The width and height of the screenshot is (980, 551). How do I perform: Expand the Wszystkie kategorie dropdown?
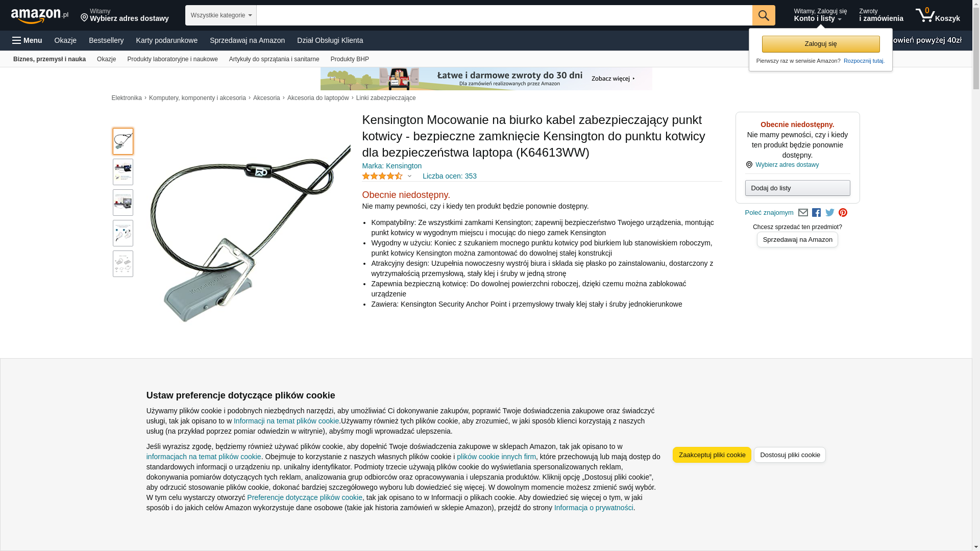pyautogui.click(x=220, y=15)
